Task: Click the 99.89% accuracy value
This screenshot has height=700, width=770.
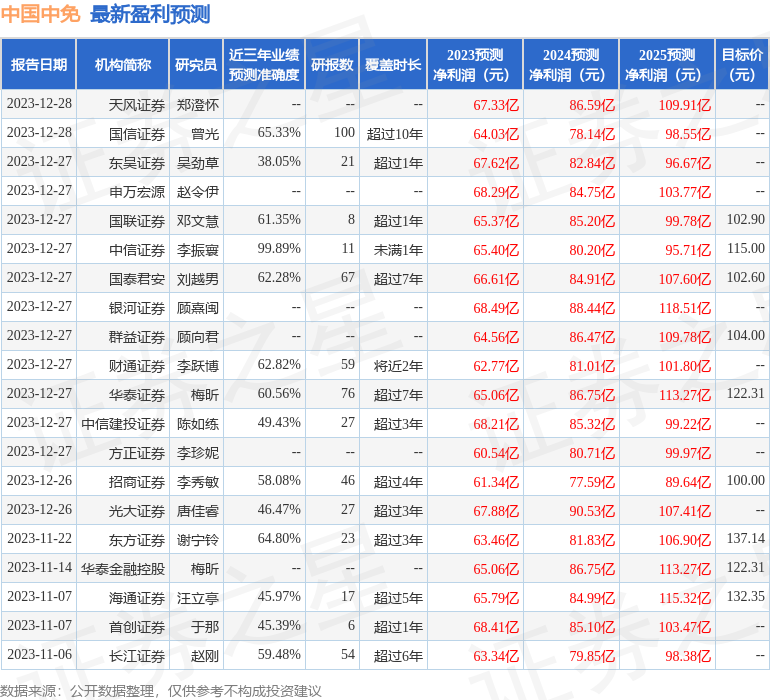Action: (x=279, y=249)
